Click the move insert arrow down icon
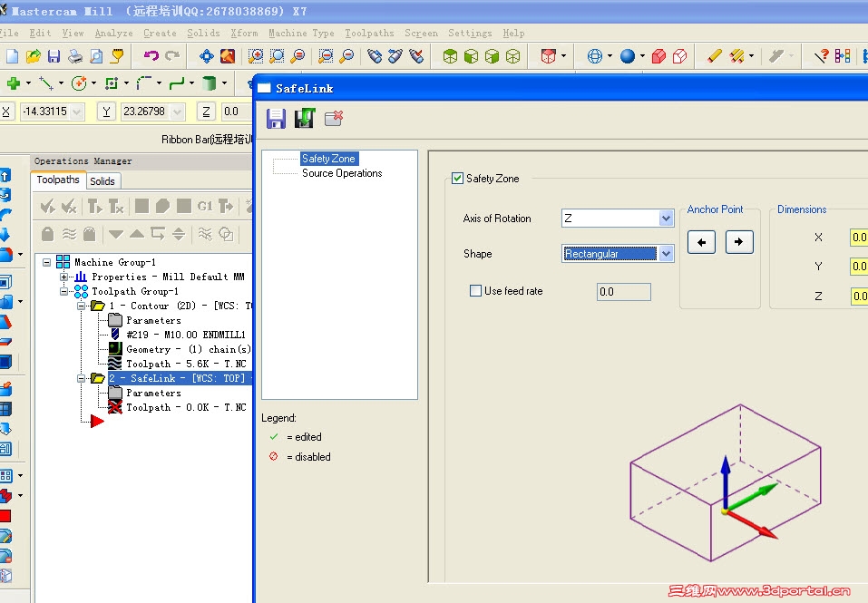The image size is (868, 603). (116, 234)
